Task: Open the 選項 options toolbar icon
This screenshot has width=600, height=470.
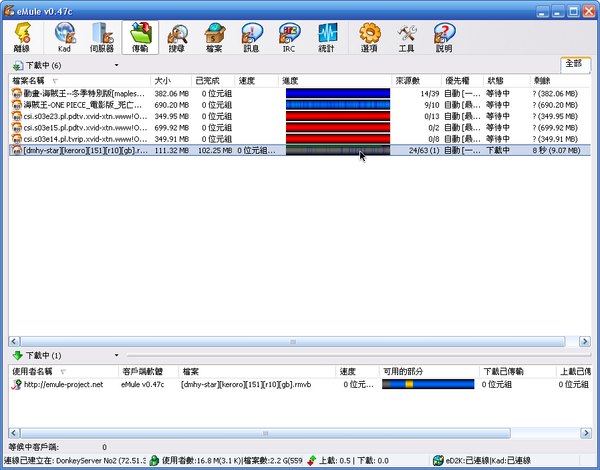Action: coord(369,38)
